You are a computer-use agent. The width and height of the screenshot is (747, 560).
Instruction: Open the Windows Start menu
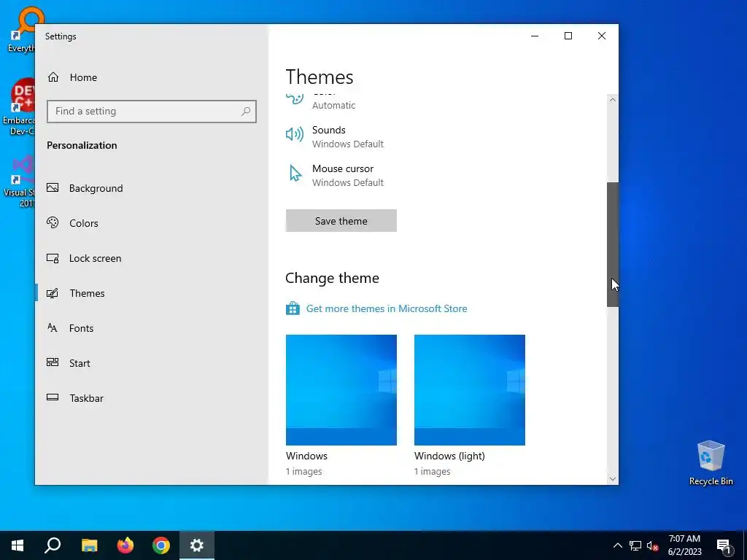(x=18, y=545)
